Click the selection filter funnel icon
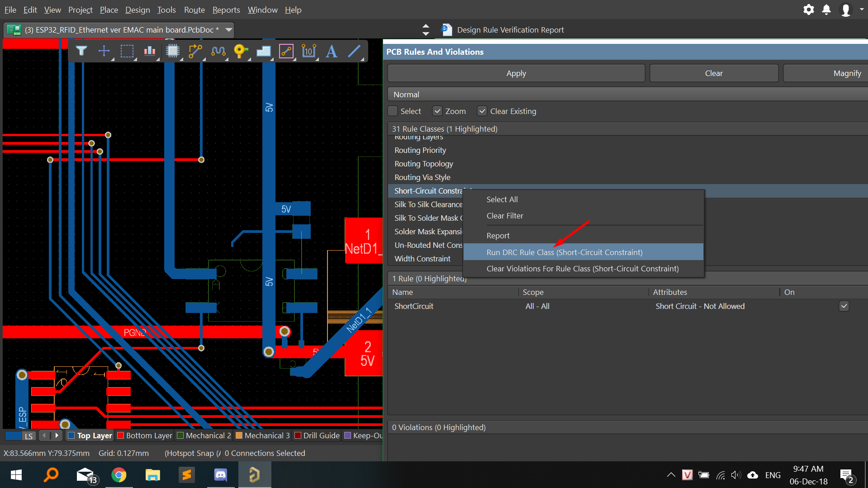The height and width of the screenshot is (488, 868). pos(81,51)
